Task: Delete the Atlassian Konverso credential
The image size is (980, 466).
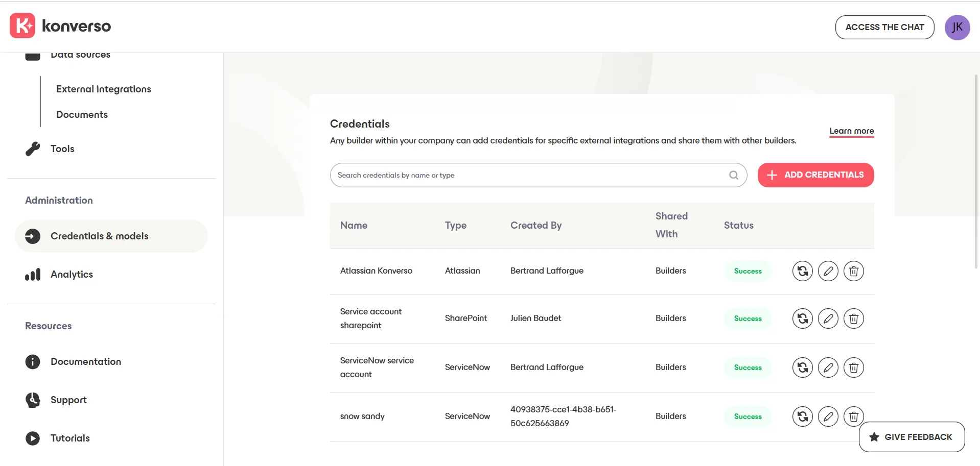Action: 853,271
